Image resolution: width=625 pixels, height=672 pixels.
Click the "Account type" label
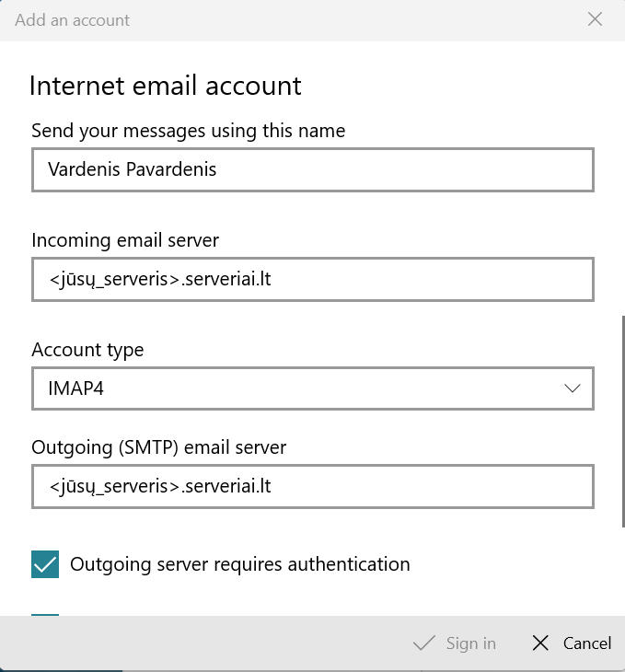[x=87, y=350]
